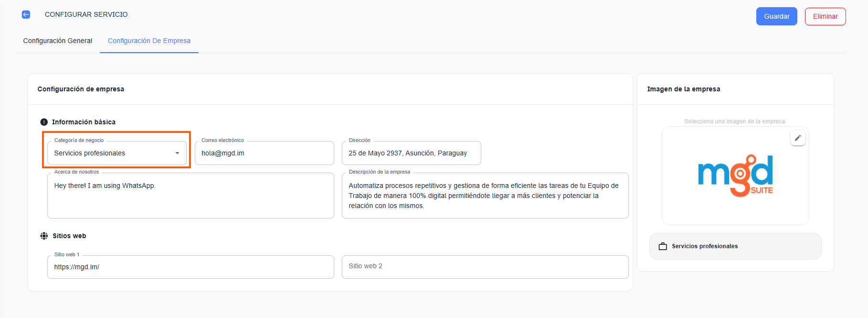Click the globe icon next to Sitios web

pos(44,236)
